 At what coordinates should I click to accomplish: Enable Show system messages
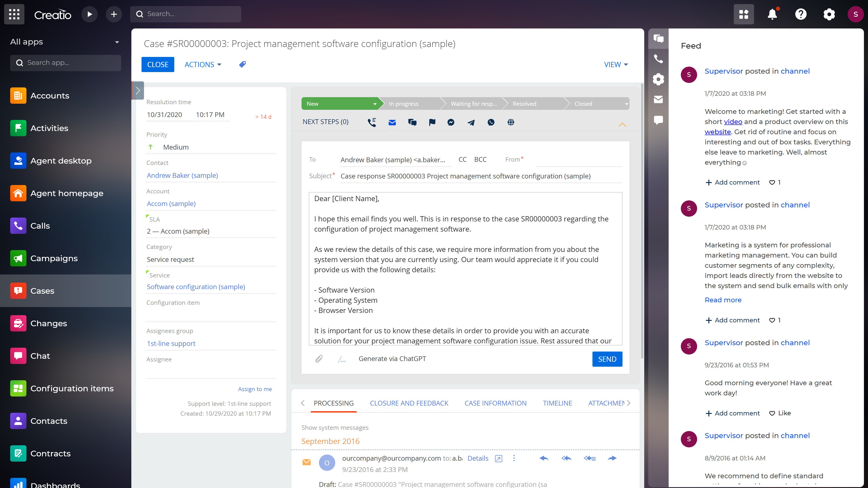(x=335, y=427)
